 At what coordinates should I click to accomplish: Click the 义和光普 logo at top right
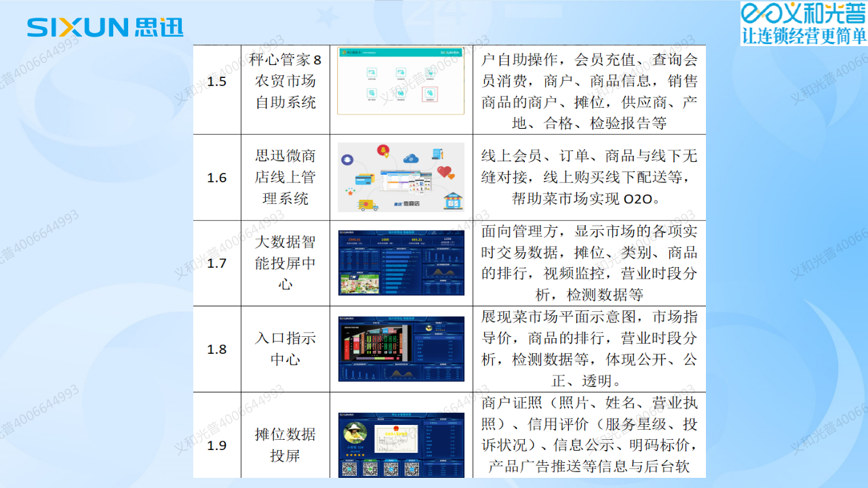pos(803,13)
